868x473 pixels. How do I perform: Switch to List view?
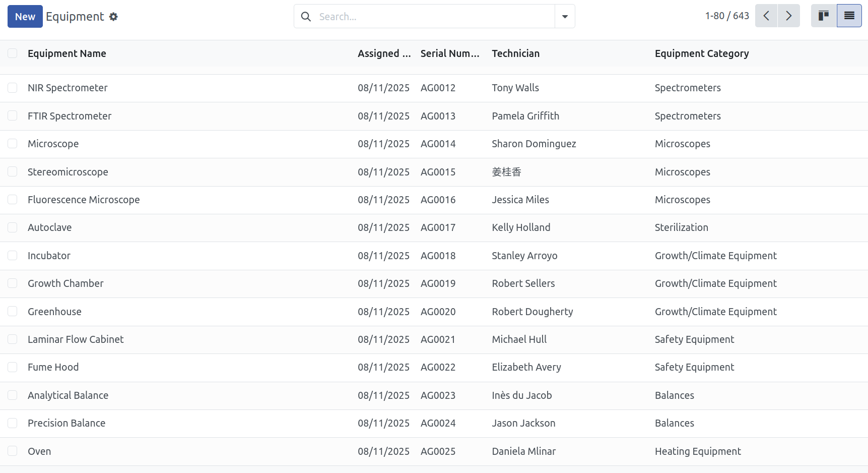(x=849, y=16)
